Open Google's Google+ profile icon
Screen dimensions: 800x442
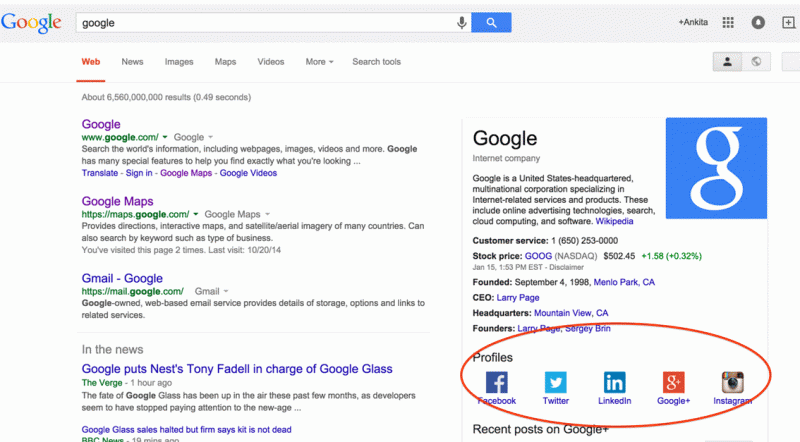tap(673, 382)
